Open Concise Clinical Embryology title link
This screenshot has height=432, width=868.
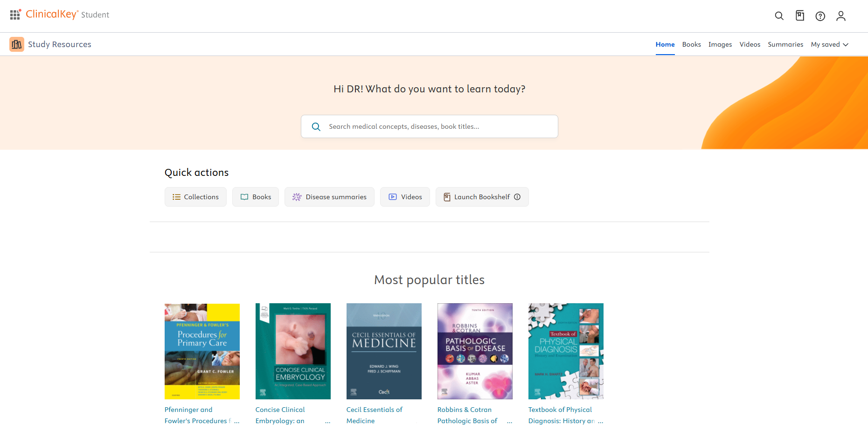pyautogui.click(x=293, y=415)
